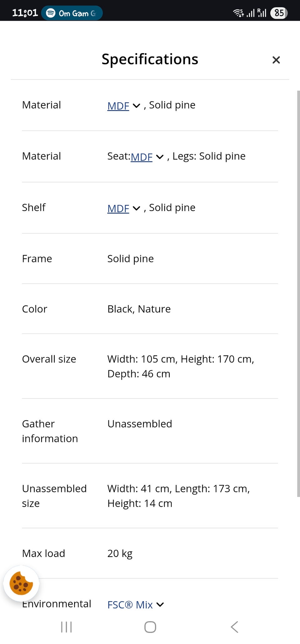Expand chevron next to Seat MDF
The height and width of the screenshot is (644, 300).
(x=160, y=157)
